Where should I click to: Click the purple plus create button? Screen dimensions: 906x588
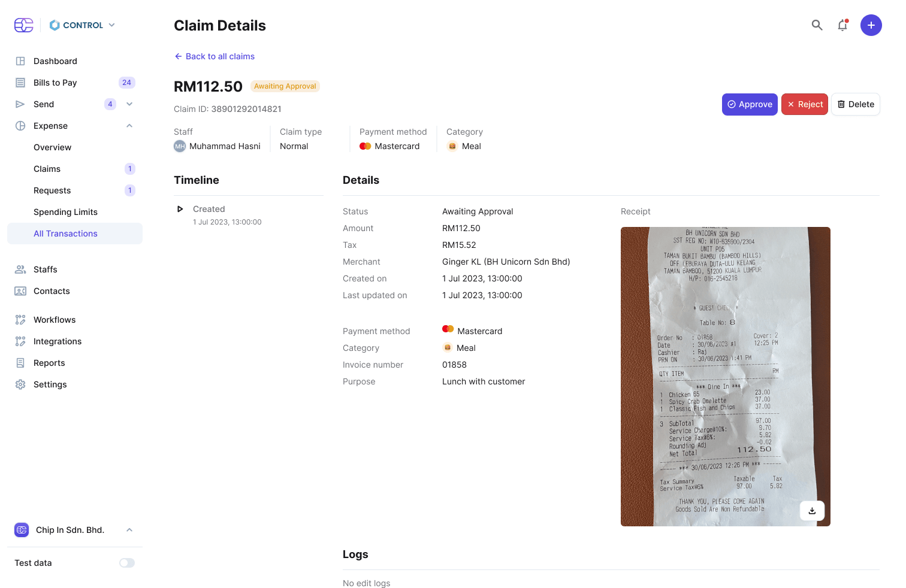click(x=871, y=25)
